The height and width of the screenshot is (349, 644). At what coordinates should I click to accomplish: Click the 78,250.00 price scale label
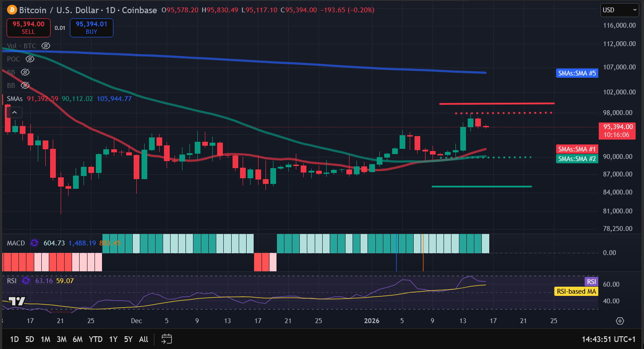pos(617,229)
